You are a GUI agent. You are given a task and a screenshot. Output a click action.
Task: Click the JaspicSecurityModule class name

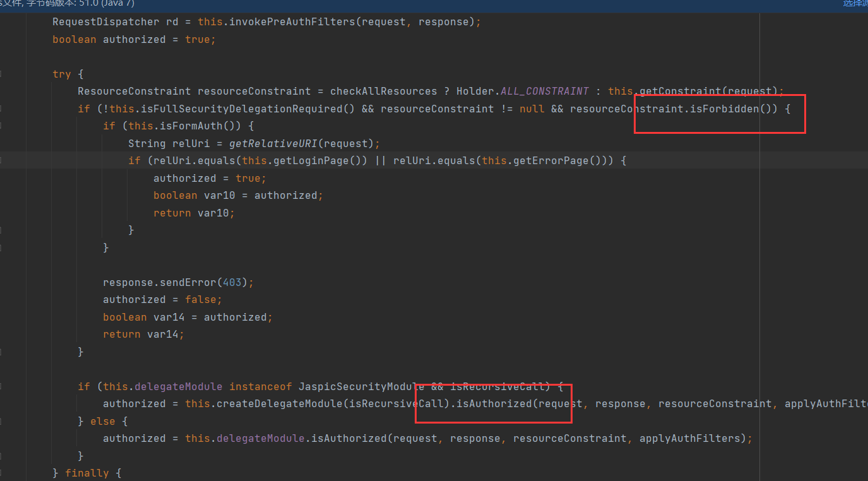(361, 386)
